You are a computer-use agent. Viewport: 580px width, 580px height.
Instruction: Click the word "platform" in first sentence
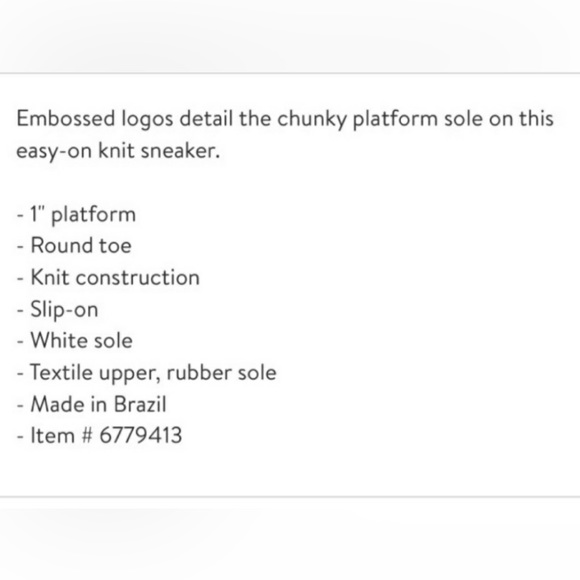395,120
